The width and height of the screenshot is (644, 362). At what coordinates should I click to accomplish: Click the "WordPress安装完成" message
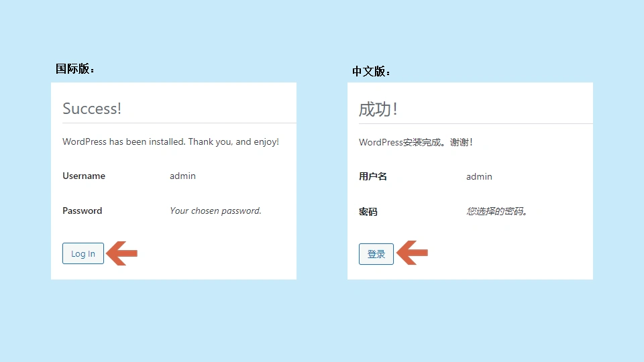click(416, 142)
